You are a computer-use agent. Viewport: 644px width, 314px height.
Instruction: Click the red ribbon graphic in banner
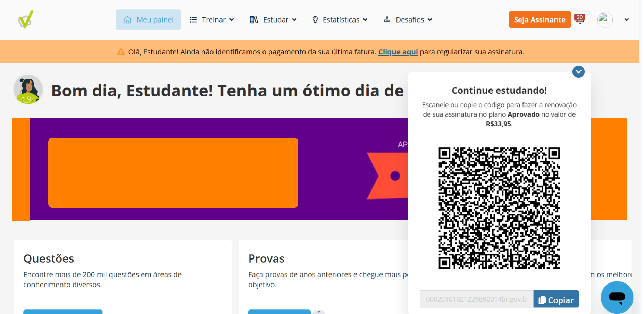(387, 176)
